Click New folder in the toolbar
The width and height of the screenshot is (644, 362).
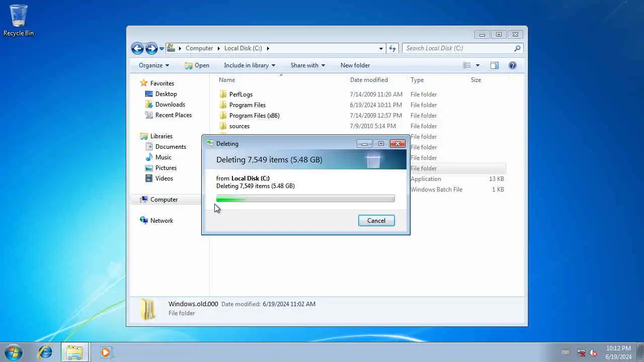click(x=355, y=65)
